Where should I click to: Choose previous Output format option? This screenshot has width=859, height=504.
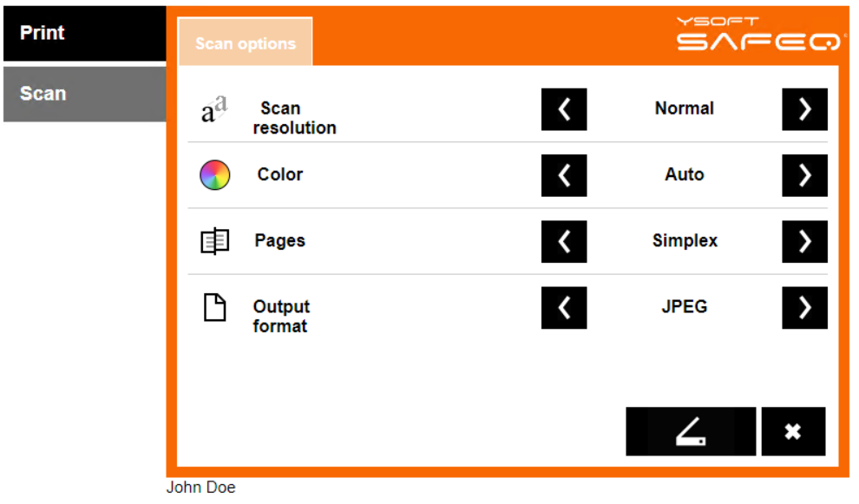[564, 307]
